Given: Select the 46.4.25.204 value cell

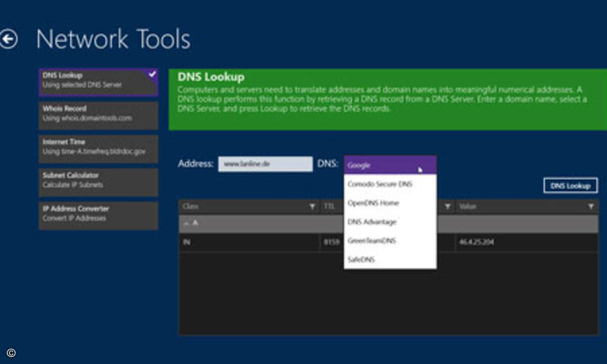Looking at the screenshot, I should click(527, 242).
